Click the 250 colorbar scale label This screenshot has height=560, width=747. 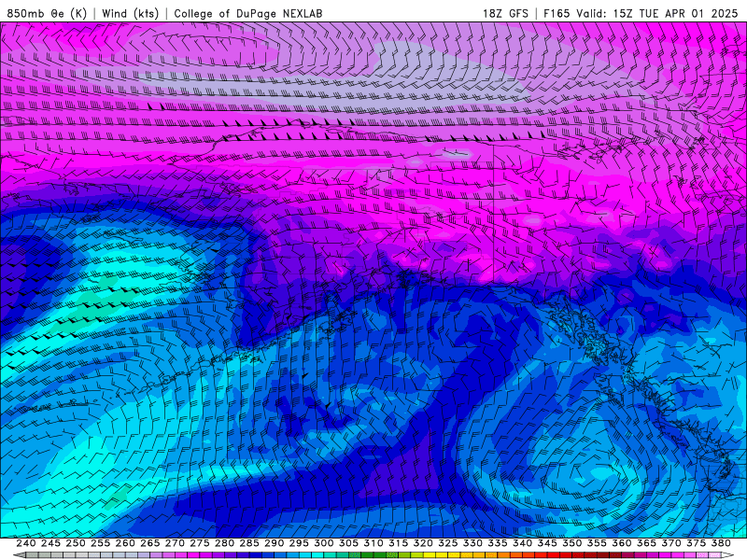pos(76,543)
